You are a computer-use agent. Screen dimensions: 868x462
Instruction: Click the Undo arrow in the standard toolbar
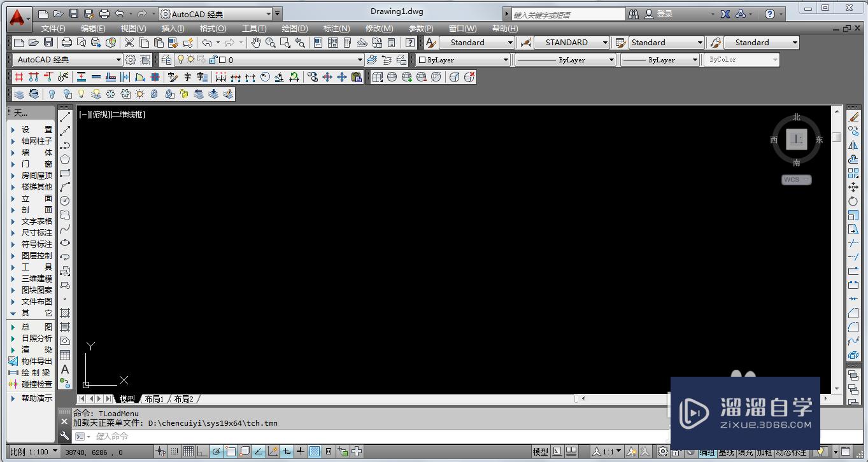(207, 43)
